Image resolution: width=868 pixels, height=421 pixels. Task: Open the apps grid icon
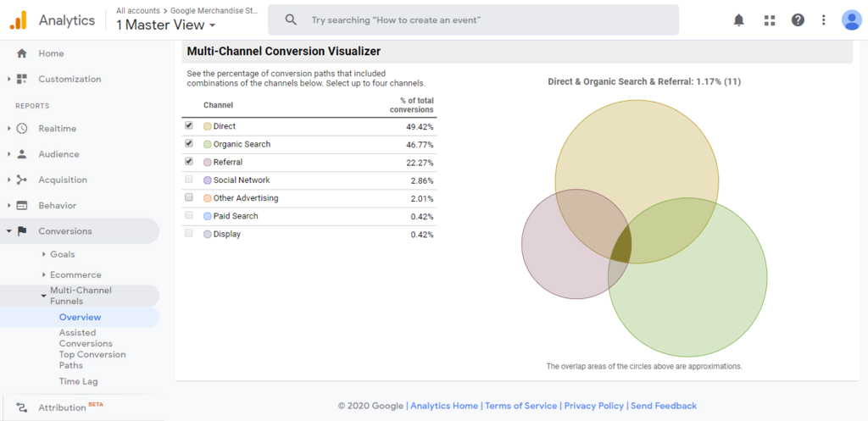pyautogui.click(x=769, y=20)
